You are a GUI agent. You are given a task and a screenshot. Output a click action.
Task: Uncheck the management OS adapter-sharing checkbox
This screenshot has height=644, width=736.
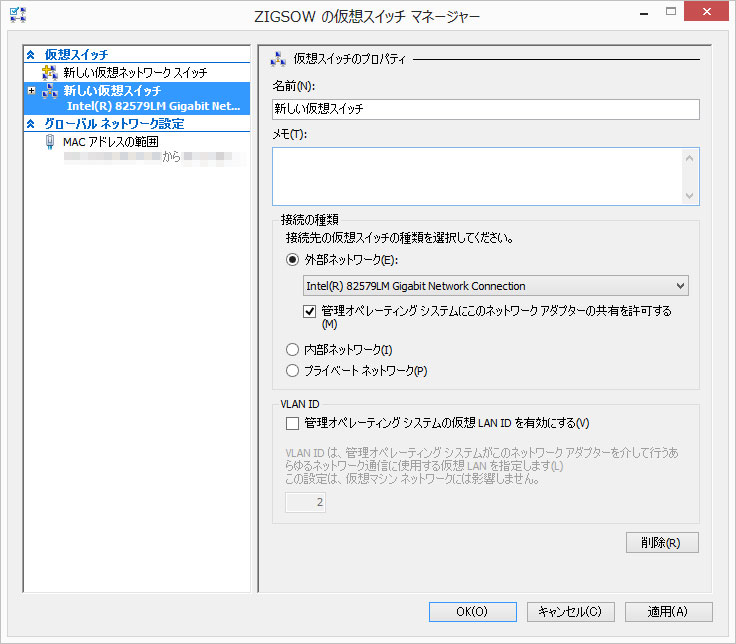tap(309, 311)
